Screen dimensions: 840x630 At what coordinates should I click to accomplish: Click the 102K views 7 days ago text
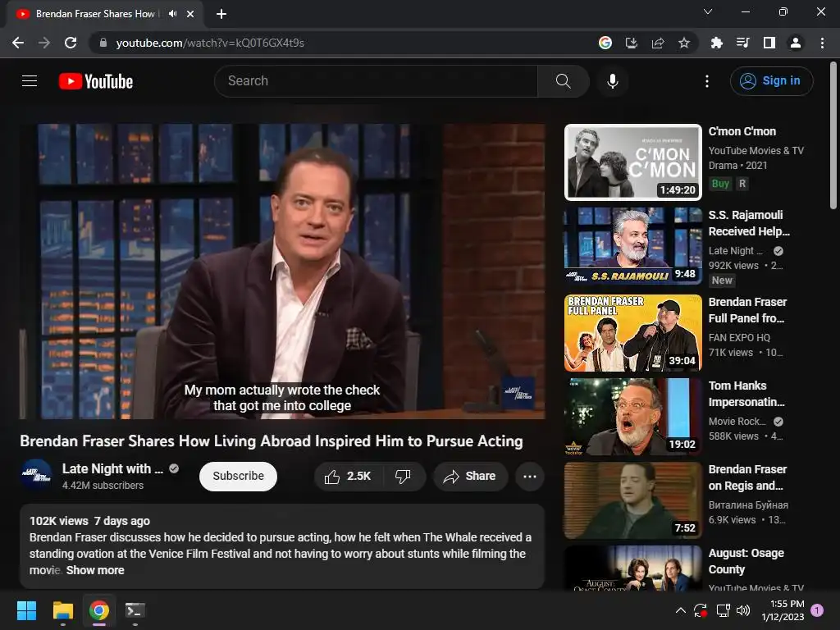89,521
